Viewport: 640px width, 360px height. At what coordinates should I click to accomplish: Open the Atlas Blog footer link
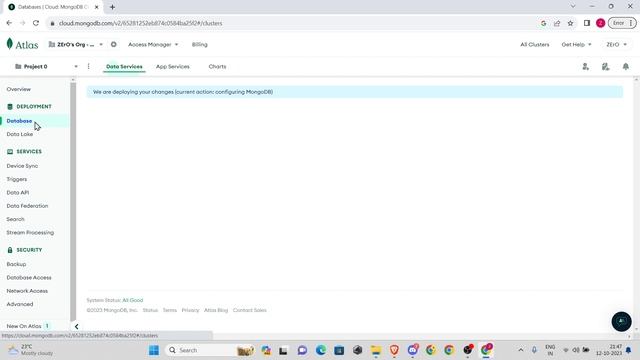pos(216,310)
